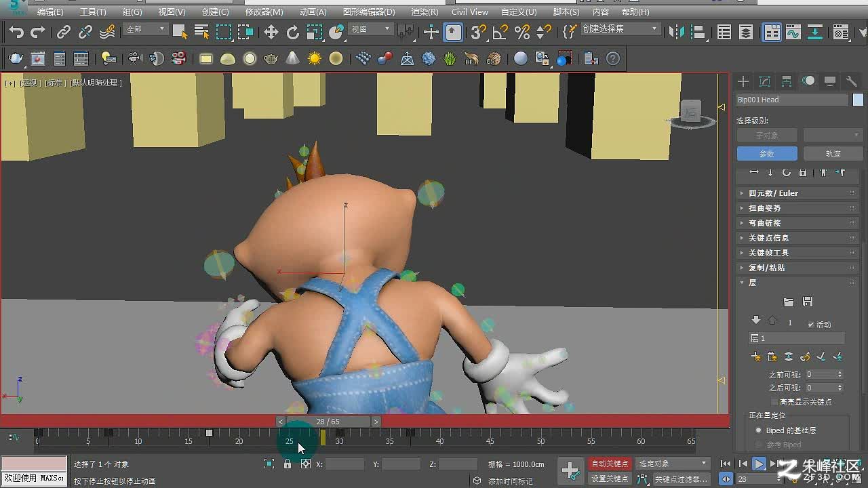The height and width of the screenshot is (488, 868).
Task: Expand the 弯曲链接 rollout
Action: tap(797, 223)
